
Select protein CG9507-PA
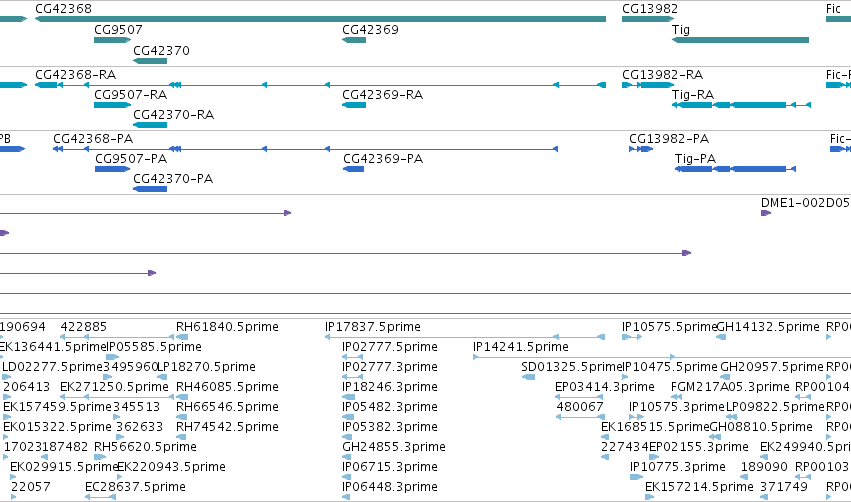tap(112, 169)
